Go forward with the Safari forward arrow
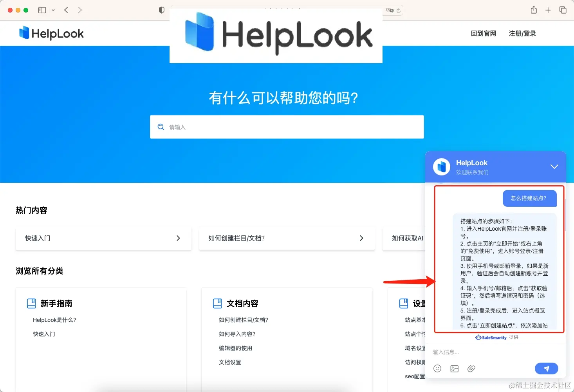 (80, 10)
